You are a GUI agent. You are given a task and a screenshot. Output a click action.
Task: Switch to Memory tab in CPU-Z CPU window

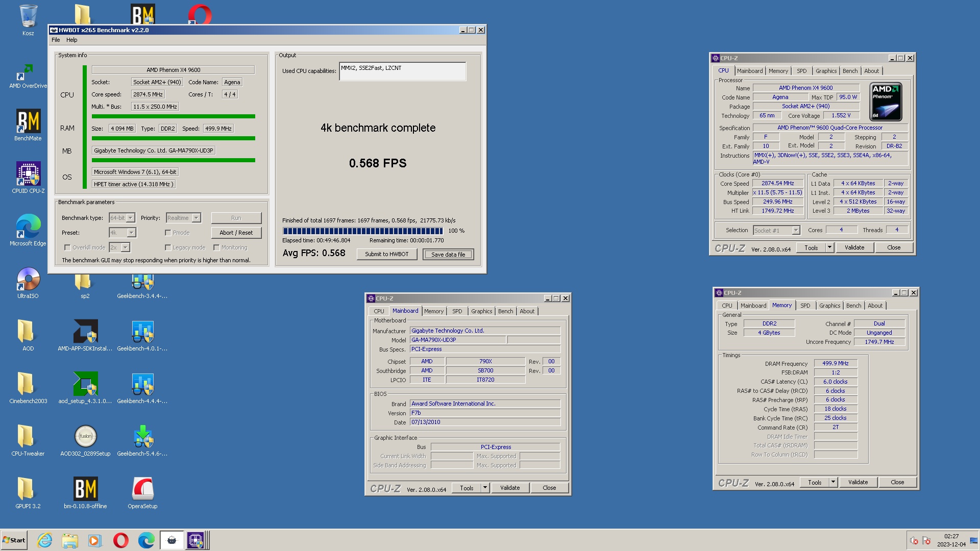click(x=778, y=71)
